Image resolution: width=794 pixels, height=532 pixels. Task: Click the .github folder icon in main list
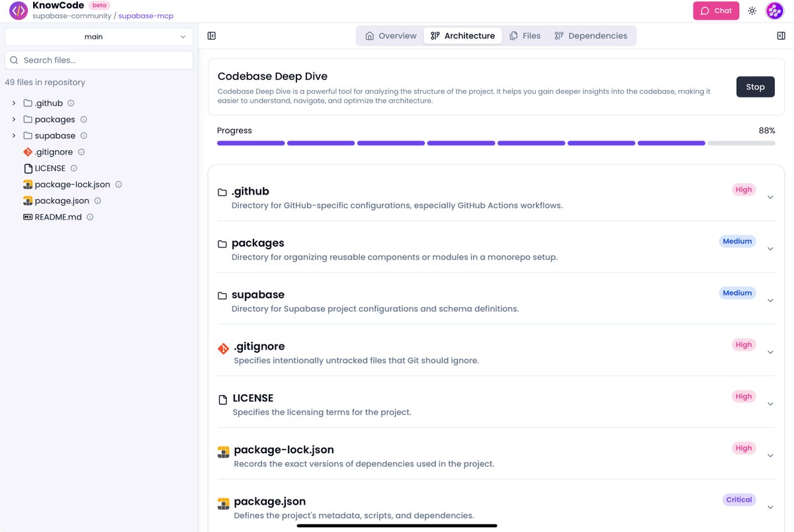click(x=222, y=193)
